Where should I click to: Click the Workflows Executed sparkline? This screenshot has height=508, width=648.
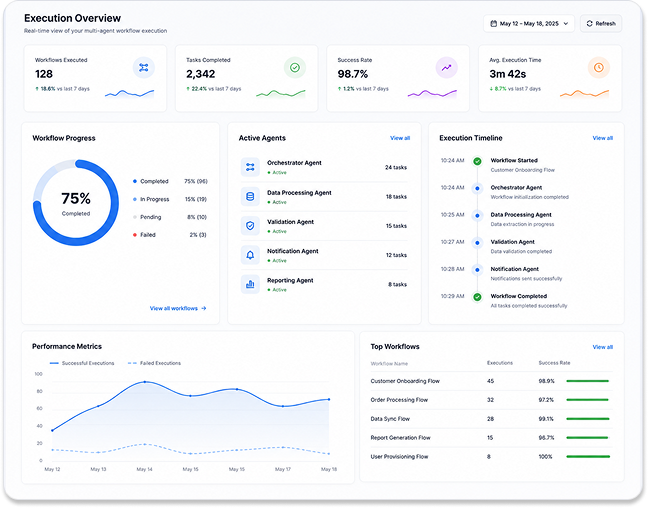[129, 94]
